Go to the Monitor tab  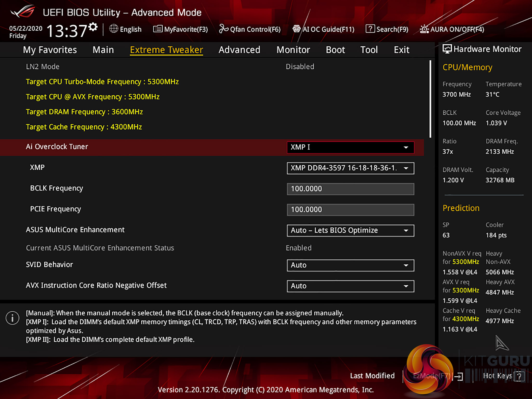(293, 50)
